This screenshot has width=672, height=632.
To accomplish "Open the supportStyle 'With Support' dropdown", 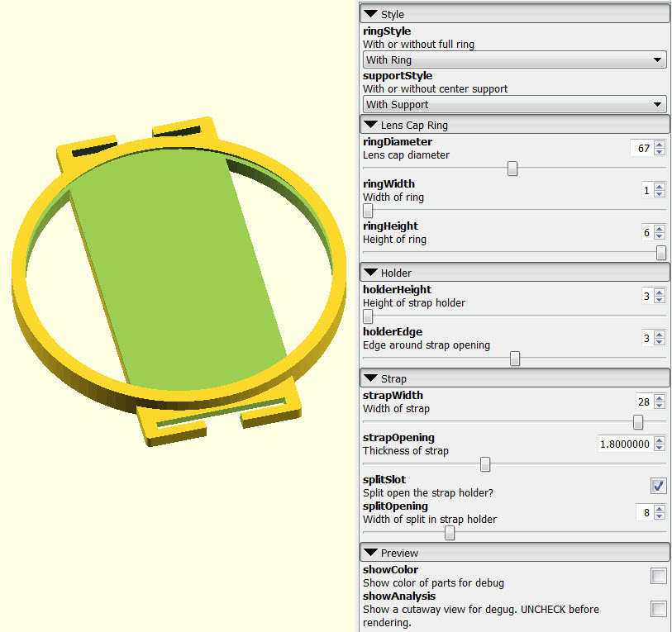I will coord(514,105).
